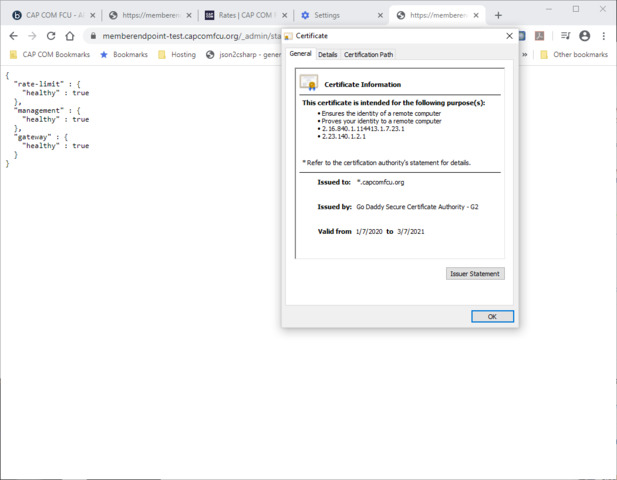Switch to the Settings tab

pyautogui.click(x=342, y=15)
